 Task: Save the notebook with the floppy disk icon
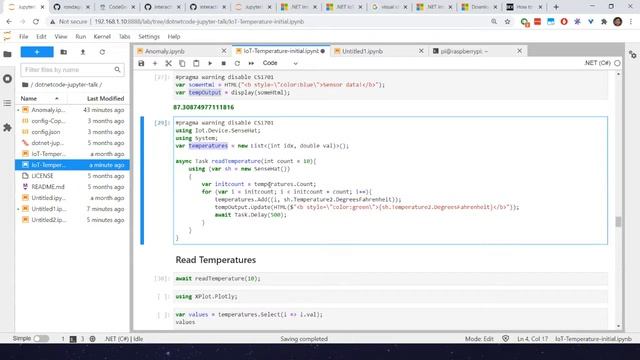coord(141,63)
